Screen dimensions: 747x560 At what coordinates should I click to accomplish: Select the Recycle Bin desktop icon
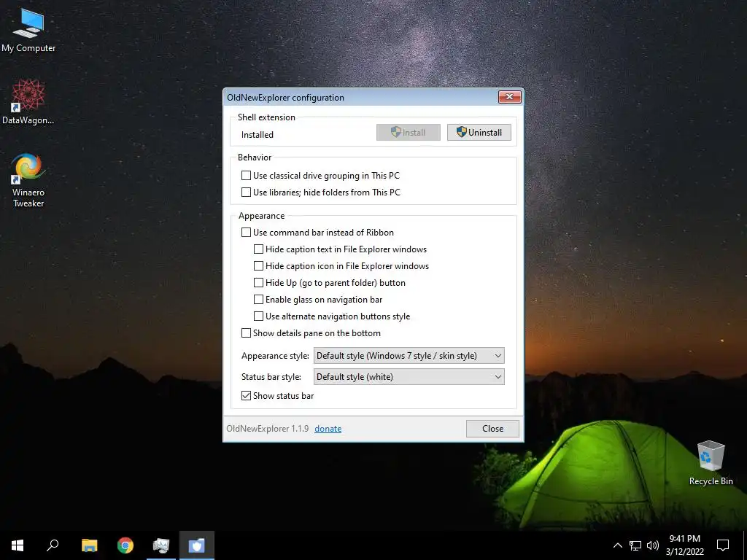pos(711,463)
